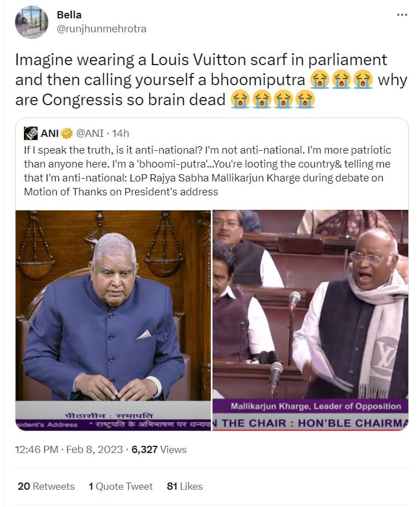Image resolution: width=420 pixels, height=507 pixels.
Task: Open the @runjhunmehrotra handle
Action: tap(102, 29)
